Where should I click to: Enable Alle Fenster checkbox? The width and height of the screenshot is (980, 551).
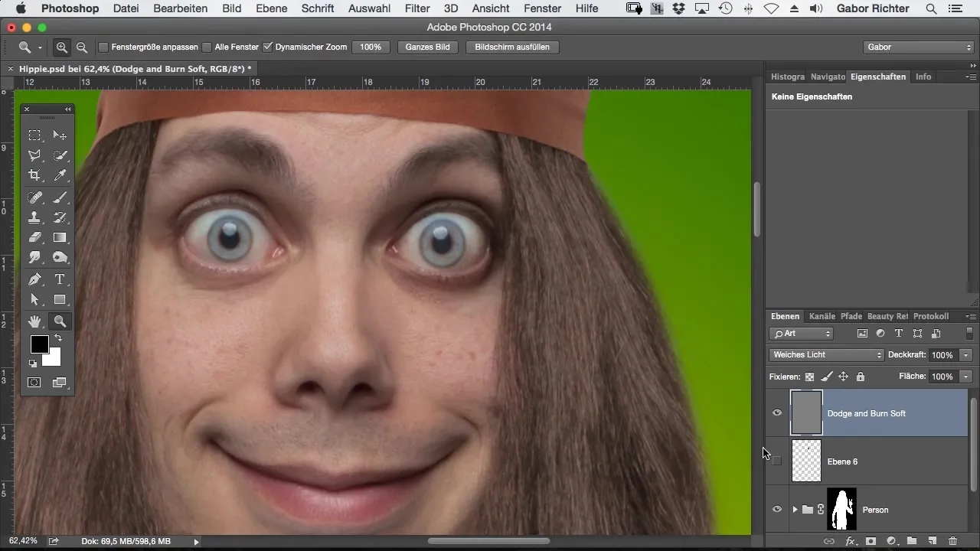(x=207, y=47)
